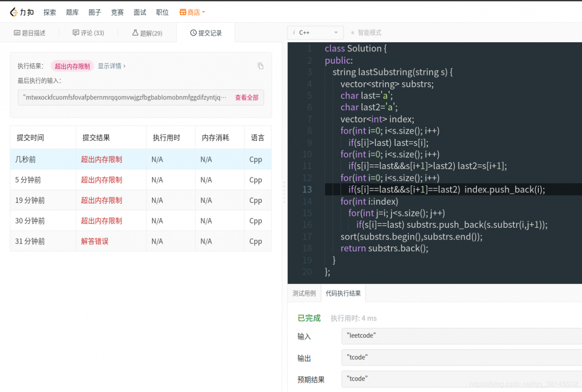Open the 圈子 menu item
The height and width of the screenshot is (392, 582).
[95, 12]
